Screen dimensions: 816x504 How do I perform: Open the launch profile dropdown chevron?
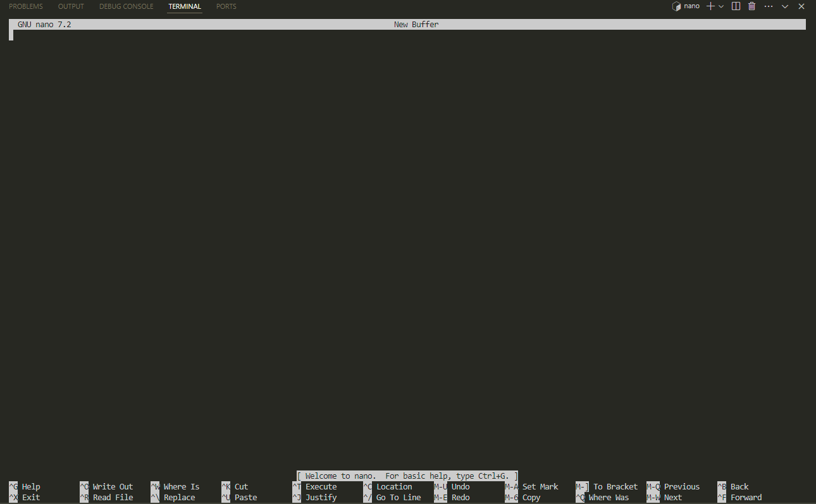pyautogui.click(x=721, y=6)
